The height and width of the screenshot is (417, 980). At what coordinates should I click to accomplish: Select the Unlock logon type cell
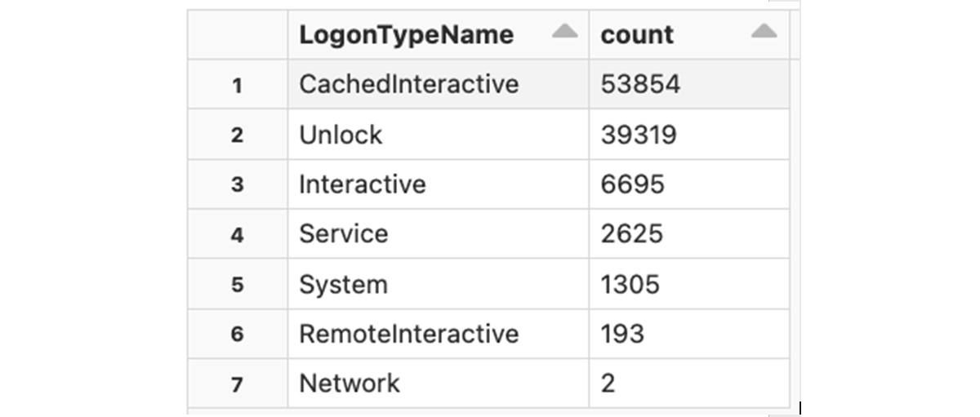coord(341,135)
